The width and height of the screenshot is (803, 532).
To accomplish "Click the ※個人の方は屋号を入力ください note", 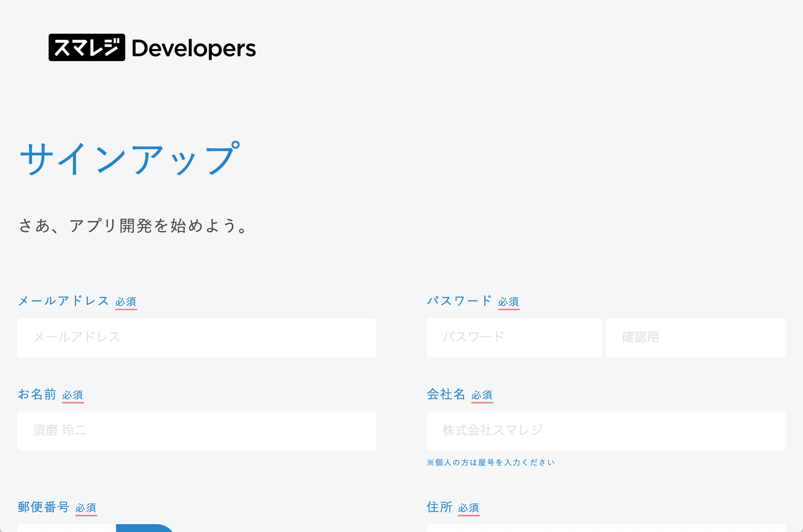I will pos(491,463).
